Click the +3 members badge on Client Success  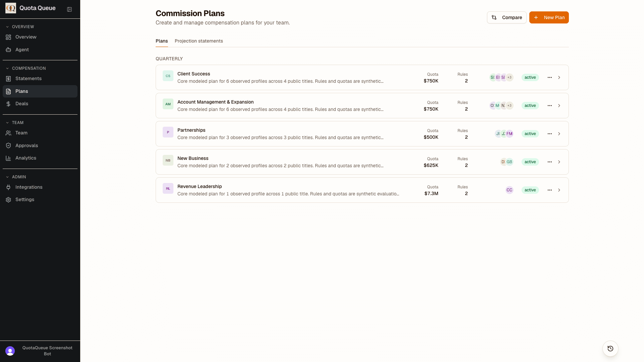coord(509,77)
